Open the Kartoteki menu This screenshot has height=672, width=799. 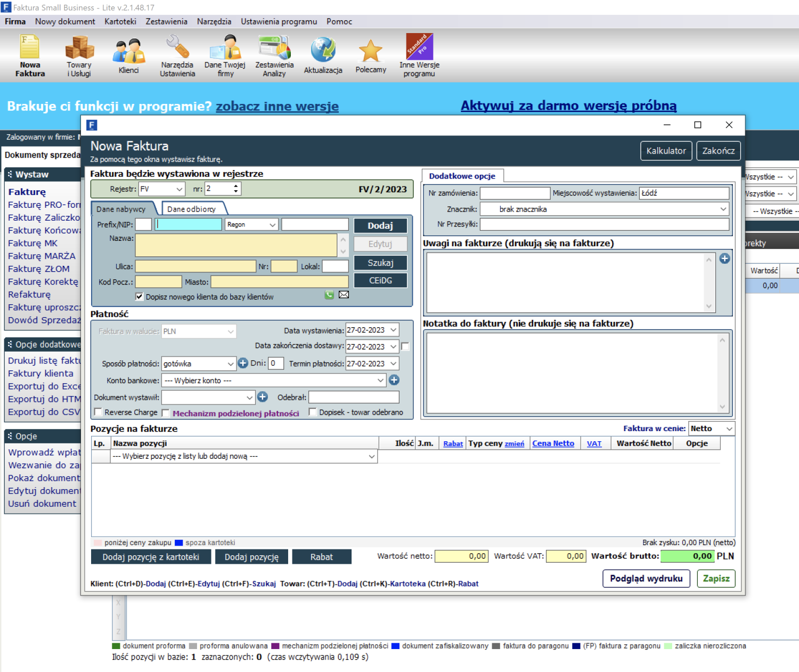[x=120, y=21]
